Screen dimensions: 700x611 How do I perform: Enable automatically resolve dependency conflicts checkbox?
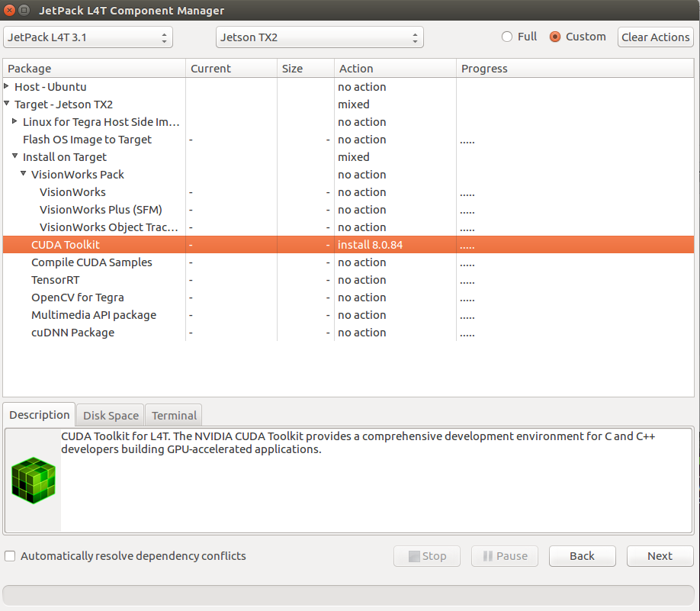click(x=10, y=556)
